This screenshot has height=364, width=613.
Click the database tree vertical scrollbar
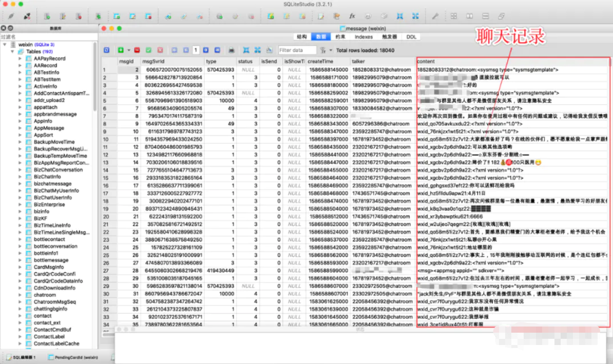pyautogui.click(x=95, y=77)
